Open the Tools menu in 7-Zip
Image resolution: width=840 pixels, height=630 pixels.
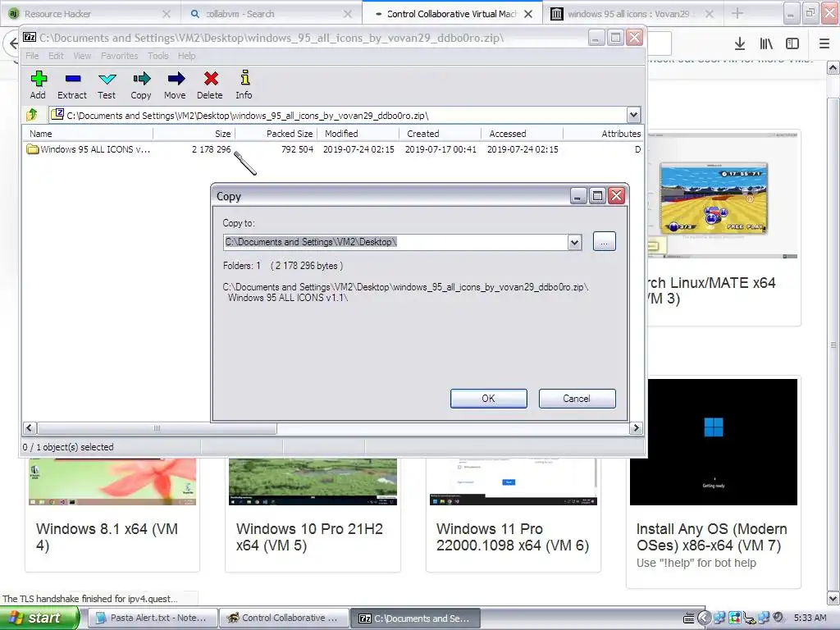coord(158,56)
